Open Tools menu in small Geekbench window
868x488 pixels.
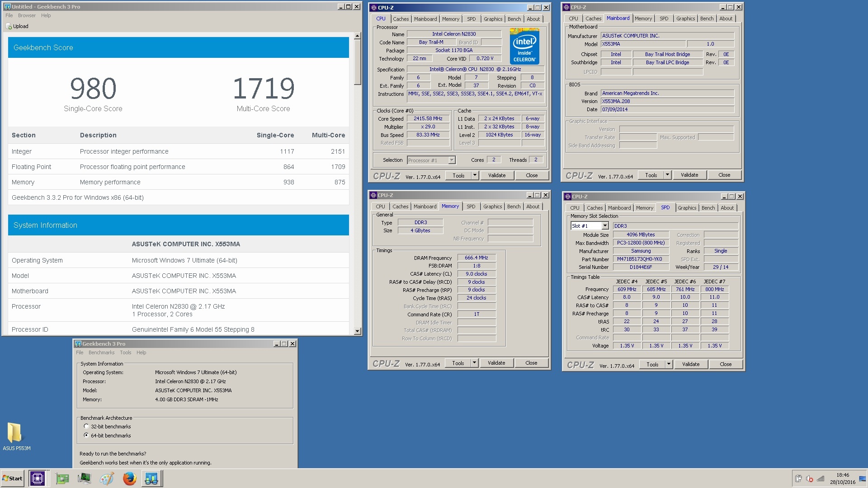pyautogui.click(x=125, y=352)
